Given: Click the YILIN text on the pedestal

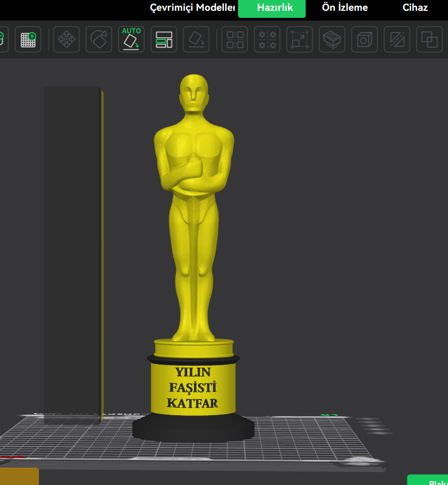Looking at the screenshot, I should [x=193, y=372].
